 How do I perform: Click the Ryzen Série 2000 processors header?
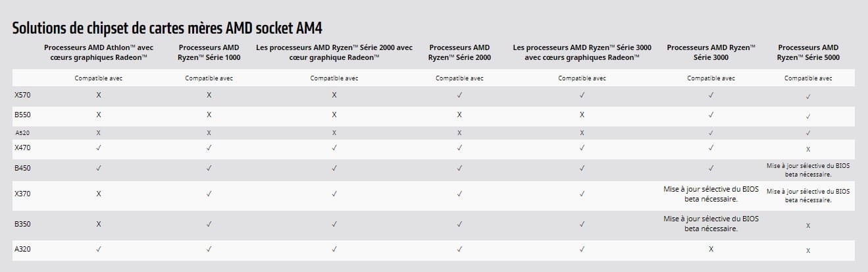coord(459,53)
